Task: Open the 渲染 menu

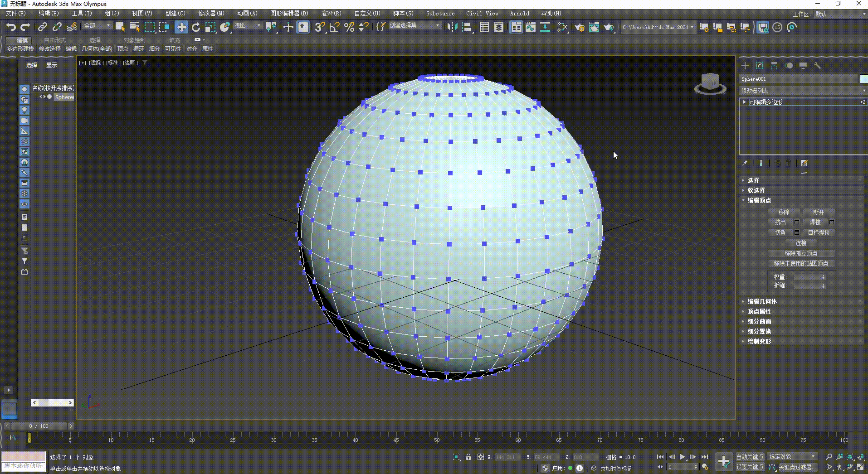Action: pos(331,13)
